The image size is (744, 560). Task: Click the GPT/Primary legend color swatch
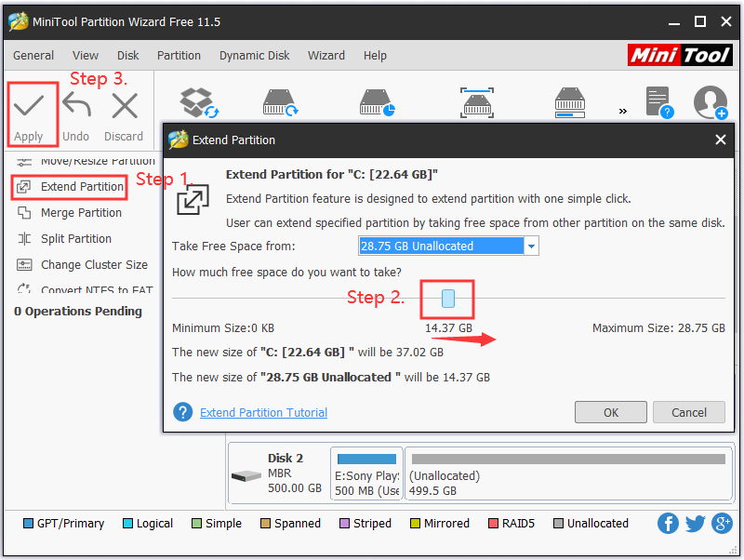(29, 524)
